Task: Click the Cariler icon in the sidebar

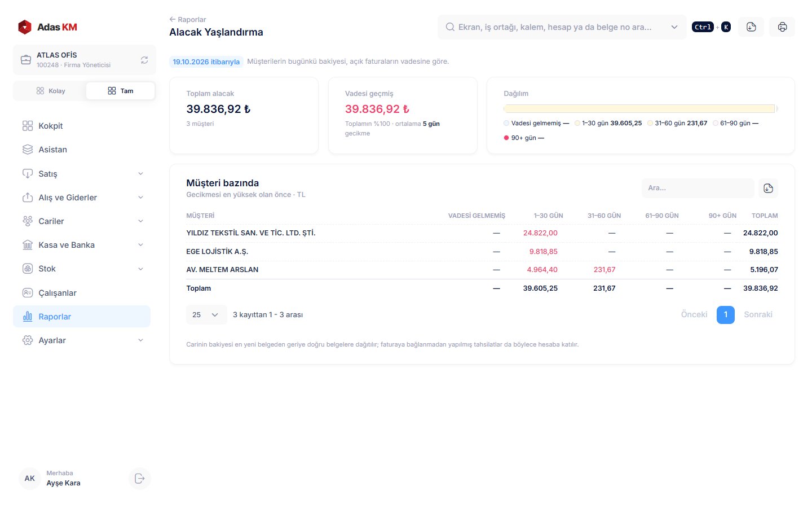Action: click(x=28, y=221)
